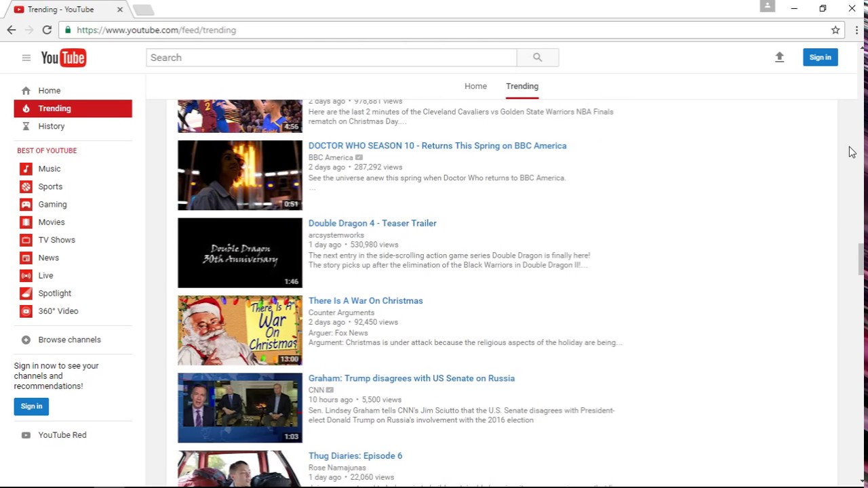The height and width of the screenshot is (488, 868).
Task: Select the Trending - YouTube browser tab
Action: click(66, 9)
